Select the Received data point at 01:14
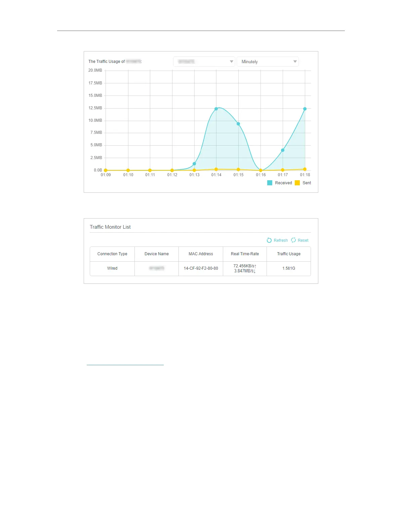The image size is (402, 532). click(216, 109)
